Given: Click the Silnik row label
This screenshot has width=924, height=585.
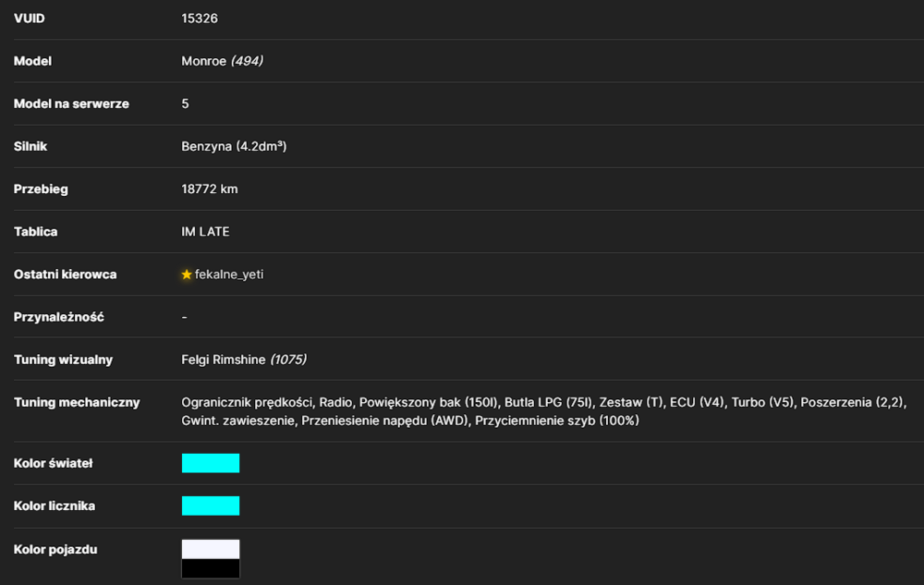Looking at the screenshot, I should tap(30, 147).
